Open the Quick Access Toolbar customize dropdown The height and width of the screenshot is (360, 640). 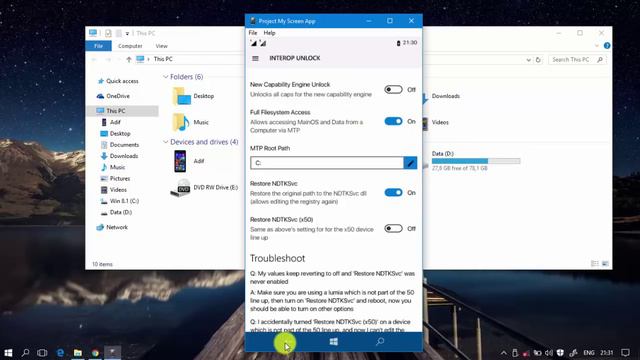click(127, 33)
